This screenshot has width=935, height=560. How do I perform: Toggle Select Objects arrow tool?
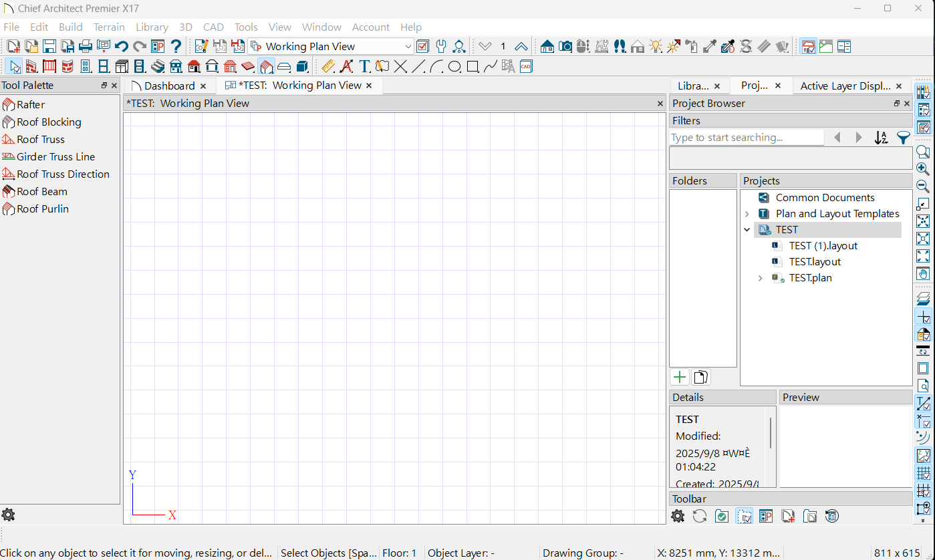[x=13, y=66]
